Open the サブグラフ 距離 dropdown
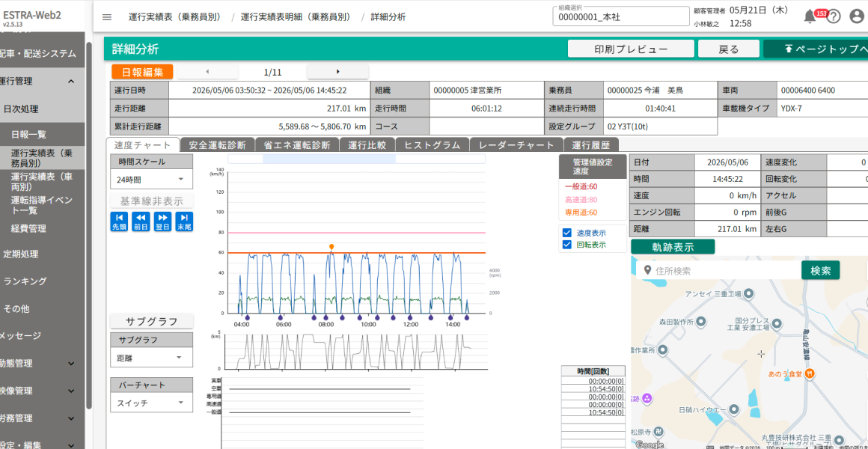The image size is (868, 449). coord(152,357)
